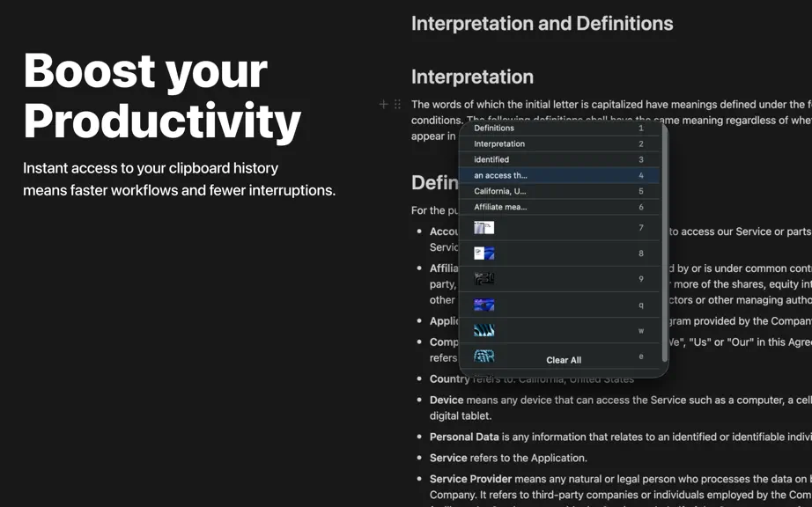Viewport: 812px width, 507px height.
Task: Select the striped blue image clip with shortcut w
Action: (560, 331)
